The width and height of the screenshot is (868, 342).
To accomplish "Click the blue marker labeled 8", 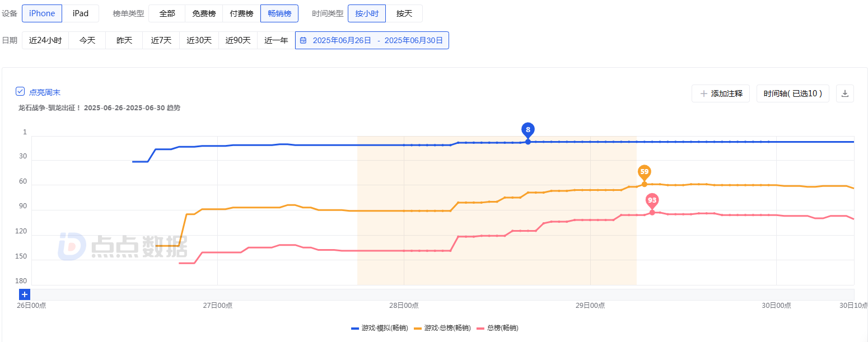I will [x=528, y=130].
